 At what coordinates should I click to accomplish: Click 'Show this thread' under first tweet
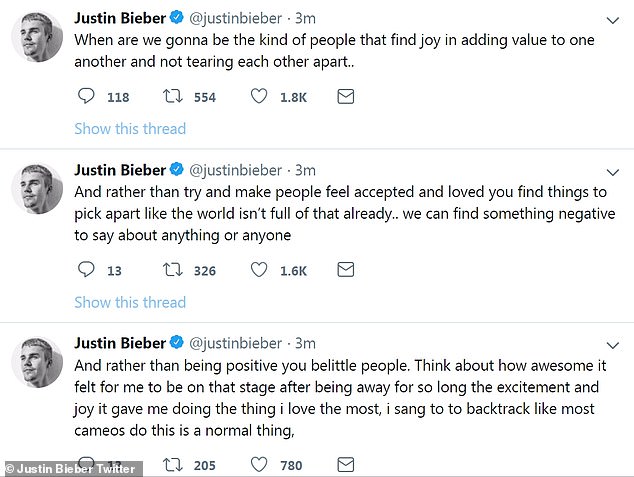pos(130,129)
